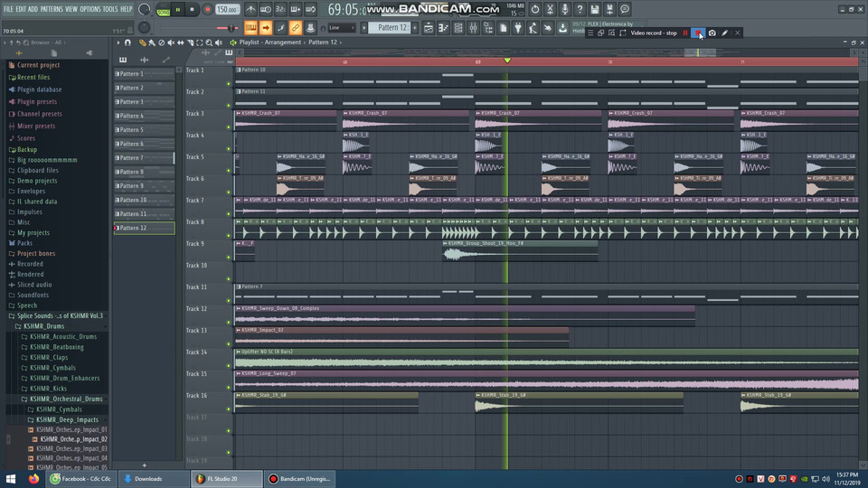Screen dimensions: 868x488
Task: Click the tempo field showing 150
Action: point(227,9)
